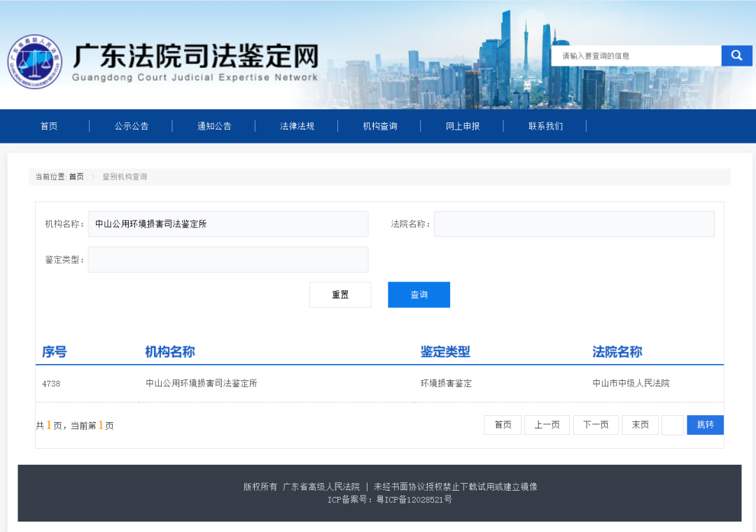Screen dimensions: 756x532
Task: Open 机构查询 navigation item
Action: (x=379, y=126)
